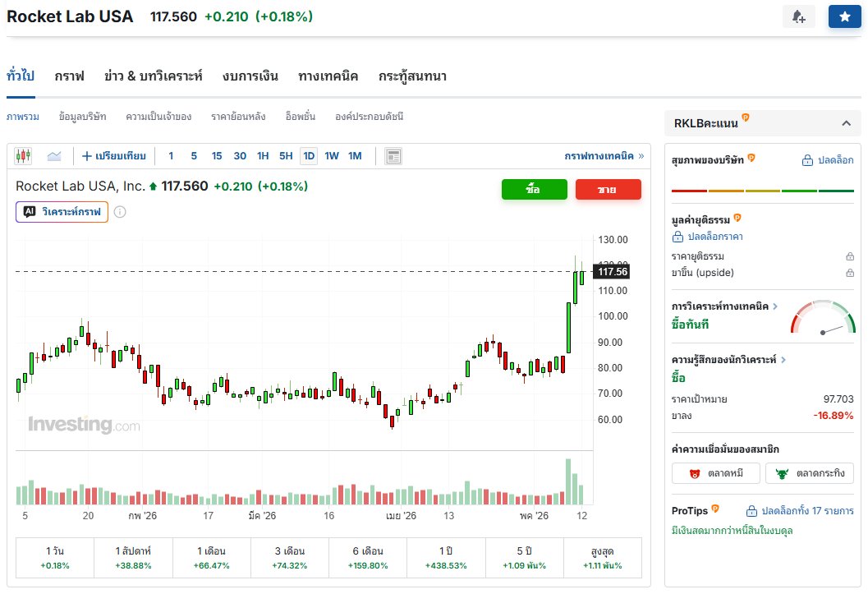Click ปลดล็อกทั้ง 17 รายการ link

800,511
